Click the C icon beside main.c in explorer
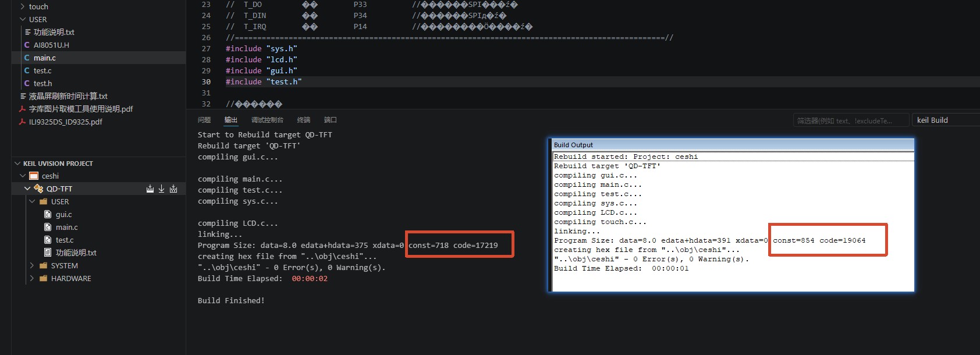 (27, 58)
